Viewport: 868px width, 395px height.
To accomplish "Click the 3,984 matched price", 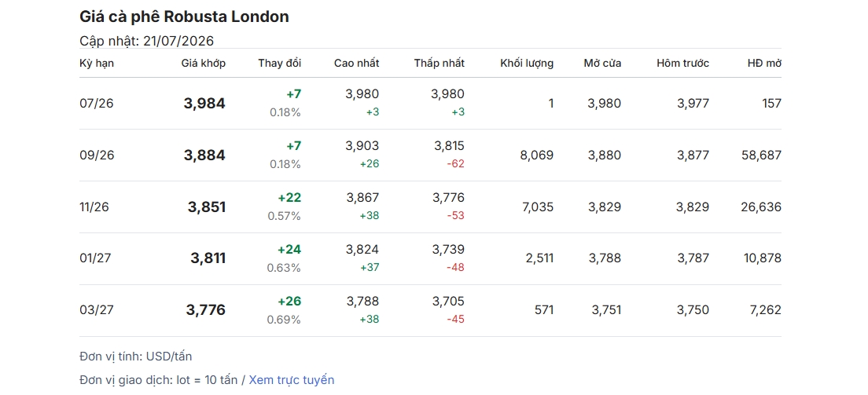I will 204,104.
